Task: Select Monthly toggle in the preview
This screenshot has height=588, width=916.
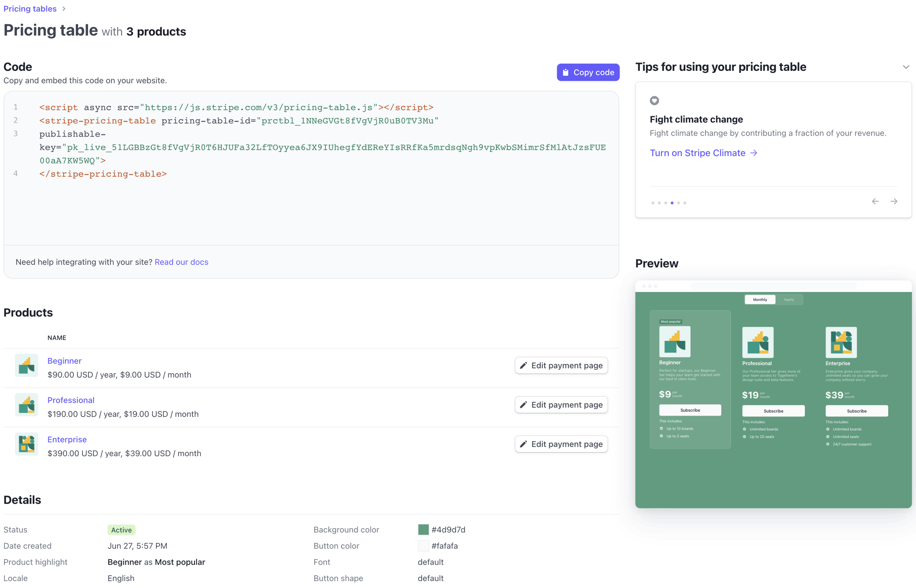Action: (x=760, y=300)
